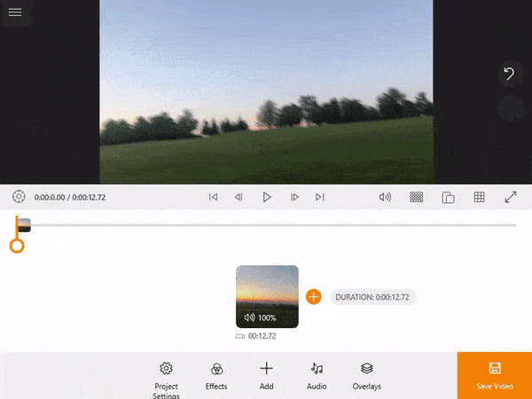532x399 pixels.
Task: Open the Overlays menu
Action: 367,377
